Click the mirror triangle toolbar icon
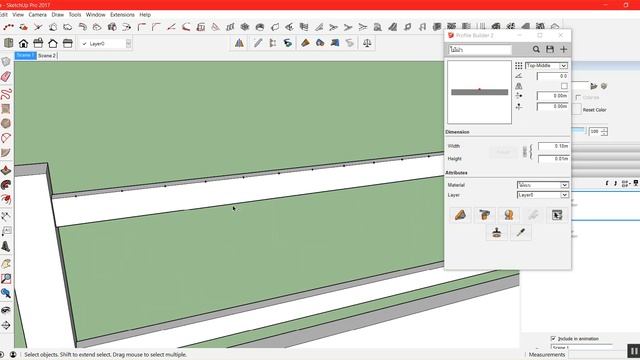This screenshot has width=640, height=360. click(239, 43)
